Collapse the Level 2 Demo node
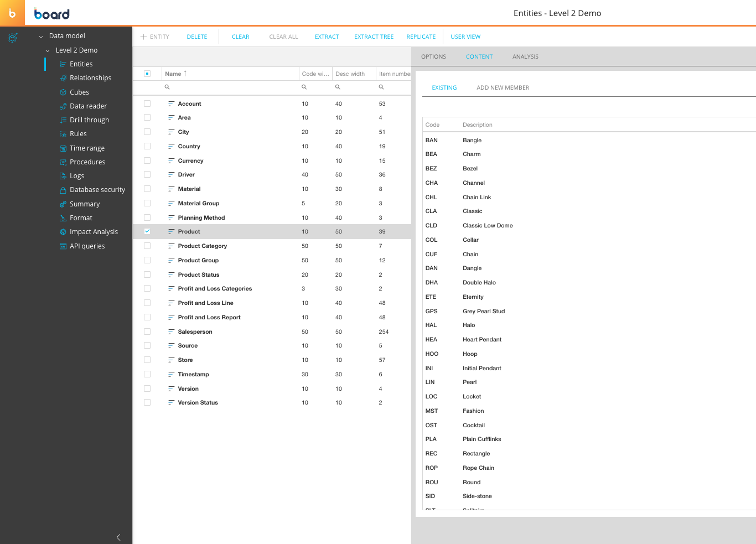756x544 pixels. point(48,50)
